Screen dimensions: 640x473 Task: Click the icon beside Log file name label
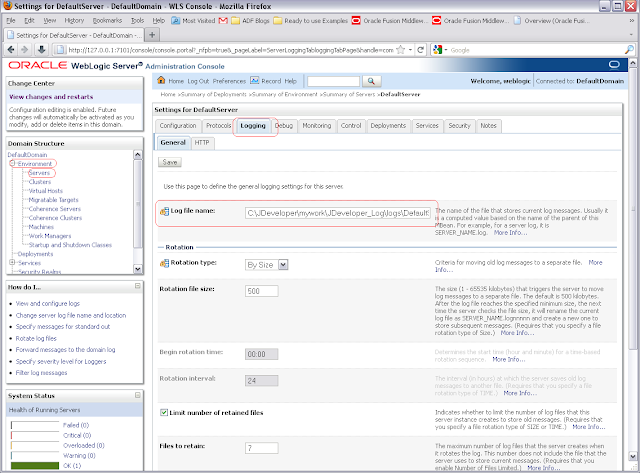pos(164,211)
